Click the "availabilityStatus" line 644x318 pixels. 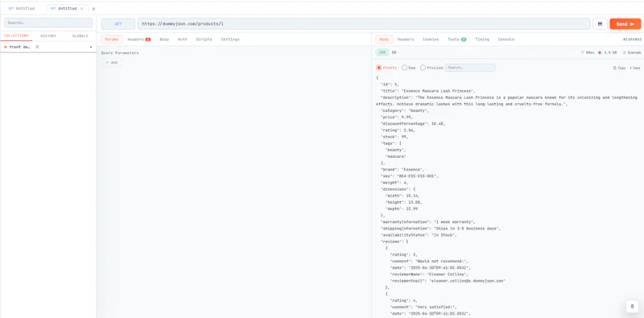[419, 235]
